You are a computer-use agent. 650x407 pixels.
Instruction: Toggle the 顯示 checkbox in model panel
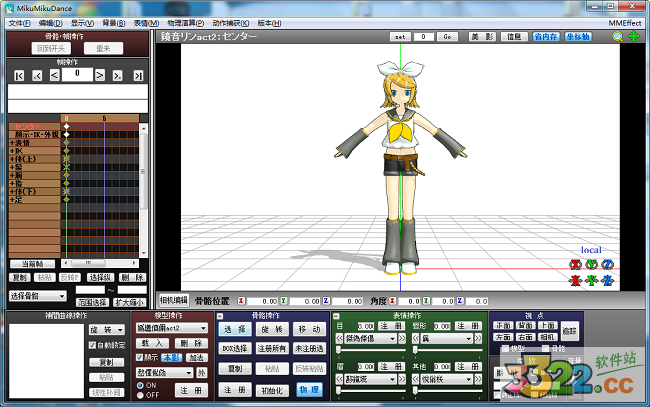pos(139,356)
